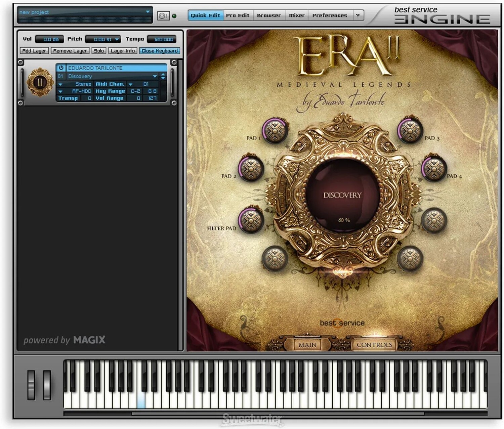Click the FILTER PAD knob
504x429 pixels.
251,220
